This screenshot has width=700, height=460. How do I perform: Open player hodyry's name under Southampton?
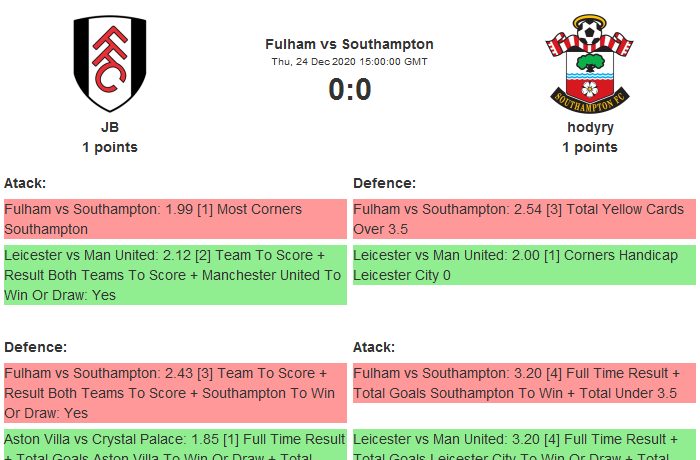click(x=590, y=127)
